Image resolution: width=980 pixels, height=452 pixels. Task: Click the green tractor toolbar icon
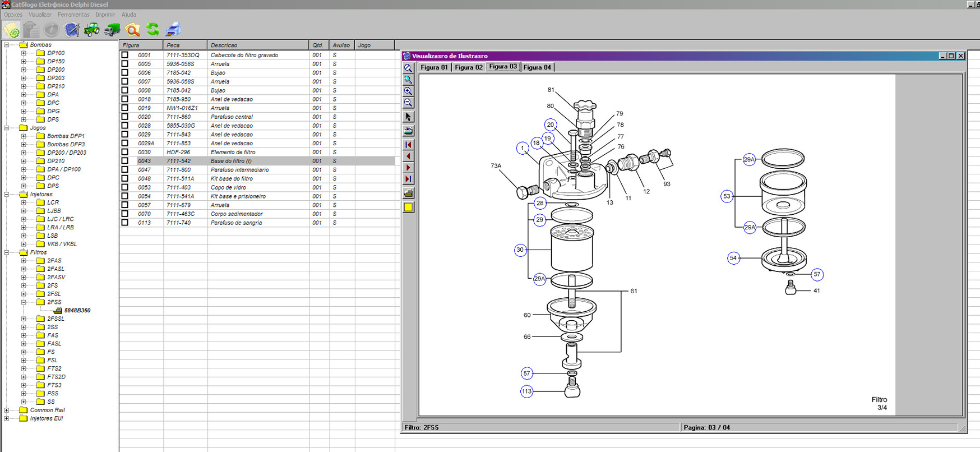[91, 29]
